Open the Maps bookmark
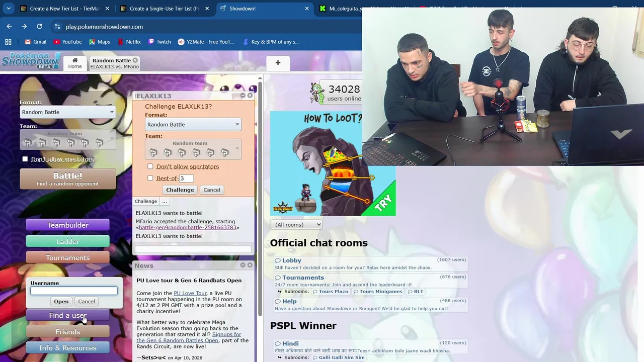The width and height of the screenshot is (644, 362). pos(99,42)
